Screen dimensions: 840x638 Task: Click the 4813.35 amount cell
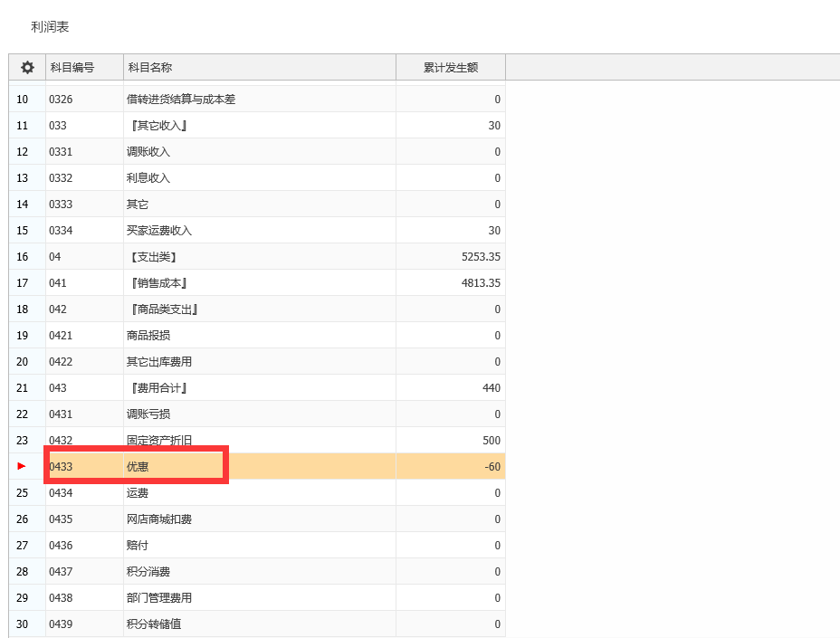pos(451,283)
